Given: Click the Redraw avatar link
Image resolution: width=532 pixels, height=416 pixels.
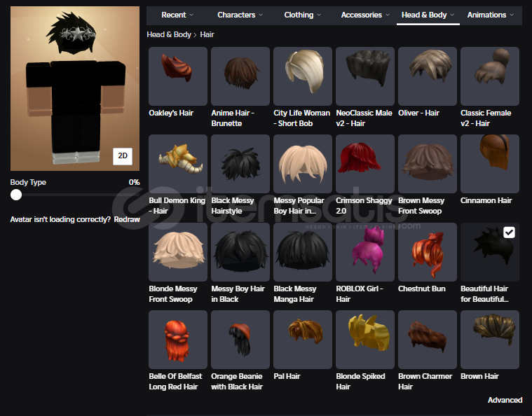Looking at the screenshot, I should pyautogui.click(x=127, y=219).
